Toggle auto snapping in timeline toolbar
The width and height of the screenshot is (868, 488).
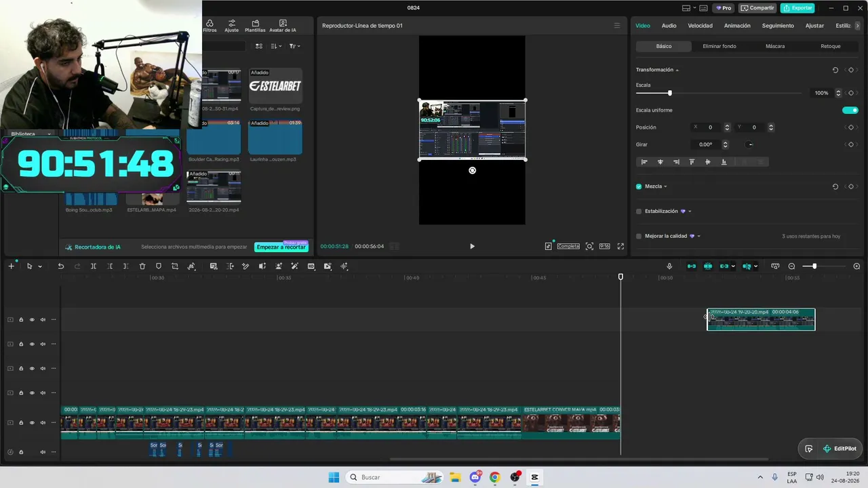pos(708,266)
